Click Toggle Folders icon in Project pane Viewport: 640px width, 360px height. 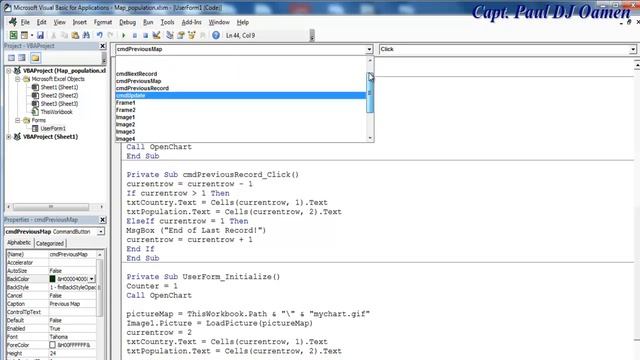click(x=36, y=58)
